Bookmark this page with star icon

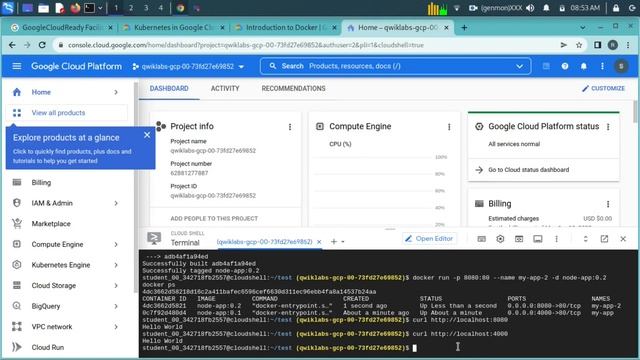tap(579, 45)
